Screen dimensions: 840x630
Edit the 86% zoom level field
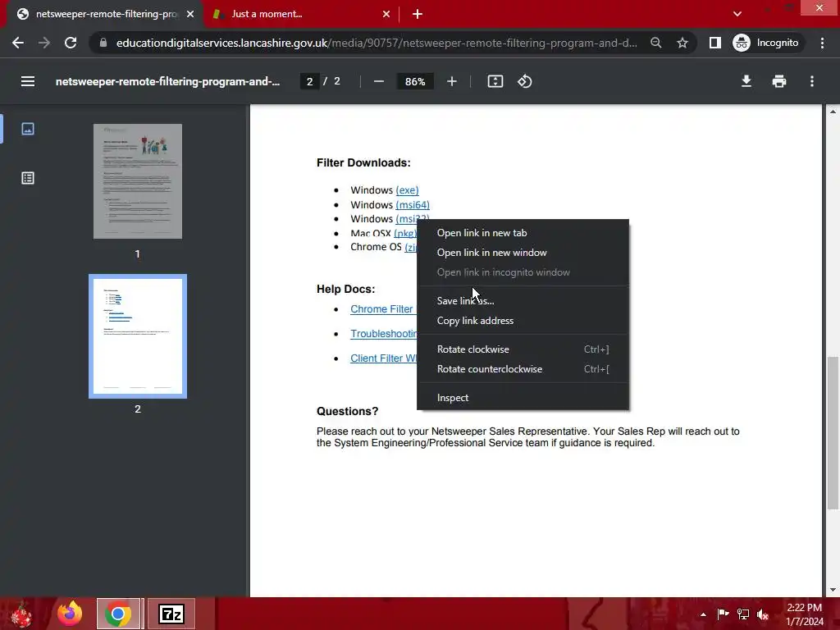click(x=415, y=81)
